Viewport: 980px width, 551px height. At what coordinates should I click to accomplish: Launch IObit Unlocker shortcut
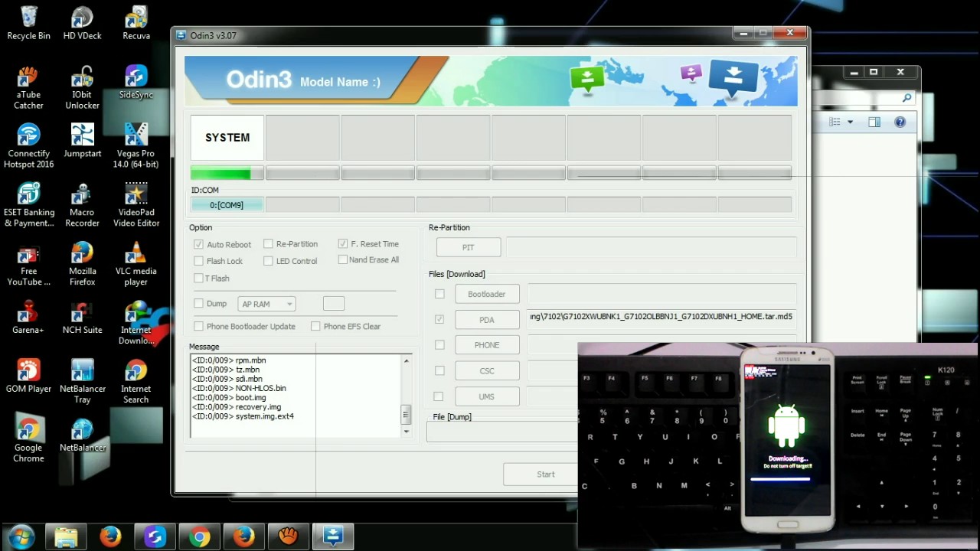coord(82,87)
